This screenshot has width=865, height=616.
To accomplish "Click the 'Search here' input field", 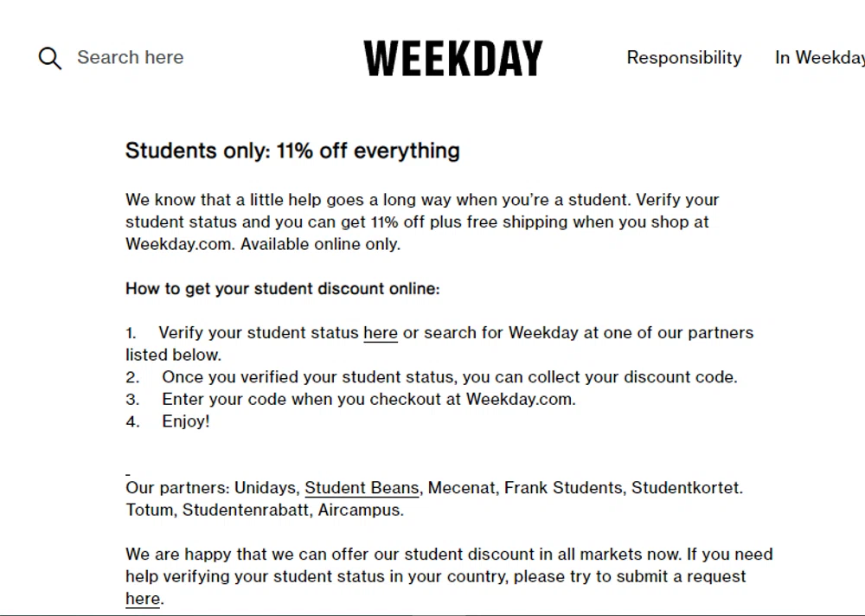I will [130, 57].
